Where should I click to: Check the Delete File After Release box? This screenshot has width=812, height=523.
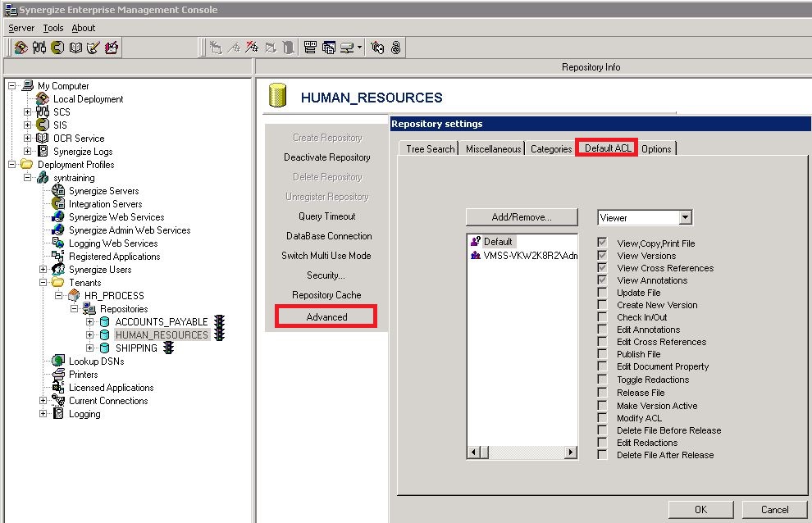tap(602, 455)
